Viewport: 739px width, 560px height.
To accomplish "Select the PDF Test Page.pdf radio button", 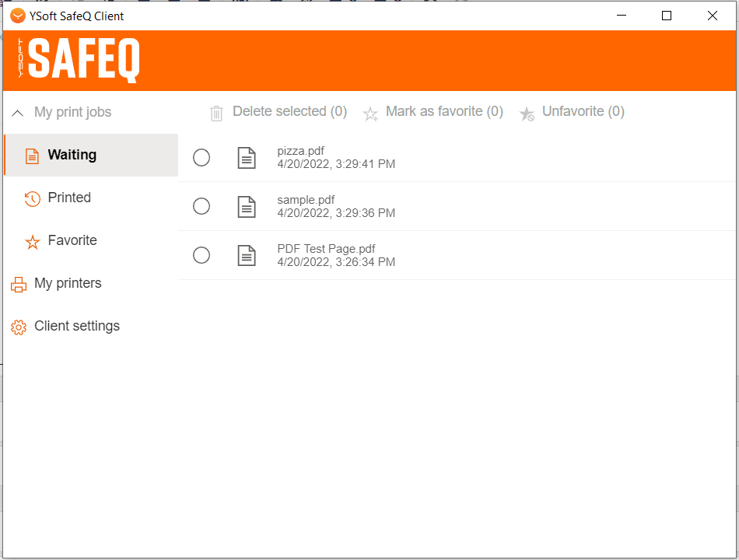I will [201, 255].
